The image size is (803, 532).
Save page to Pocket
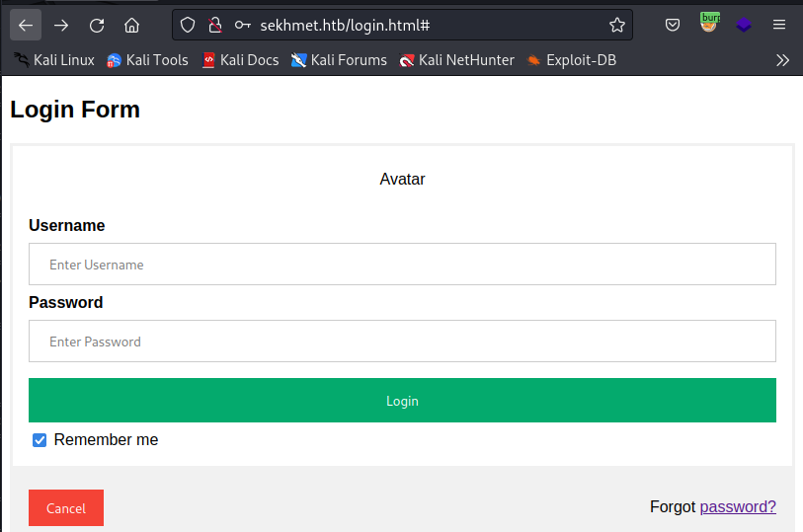(673, 25)
